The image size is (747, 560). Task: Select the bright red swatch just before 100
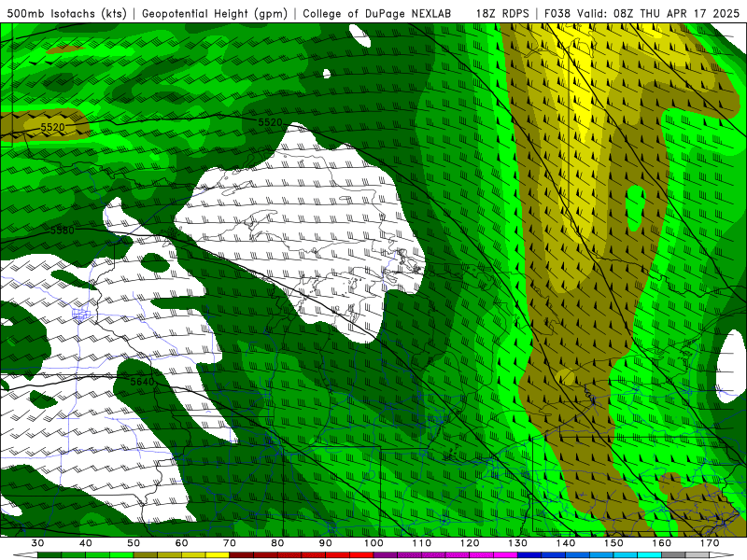pos(361,554)
